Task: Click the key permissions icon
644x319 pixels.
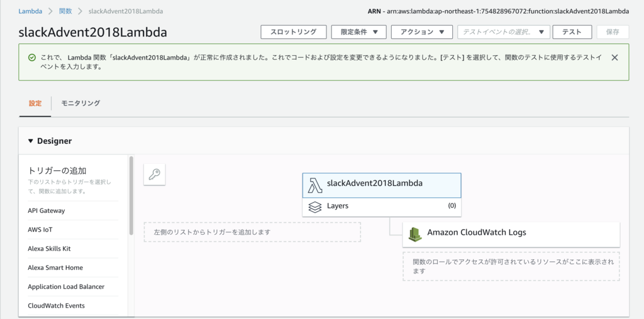Action: [155, 175]
